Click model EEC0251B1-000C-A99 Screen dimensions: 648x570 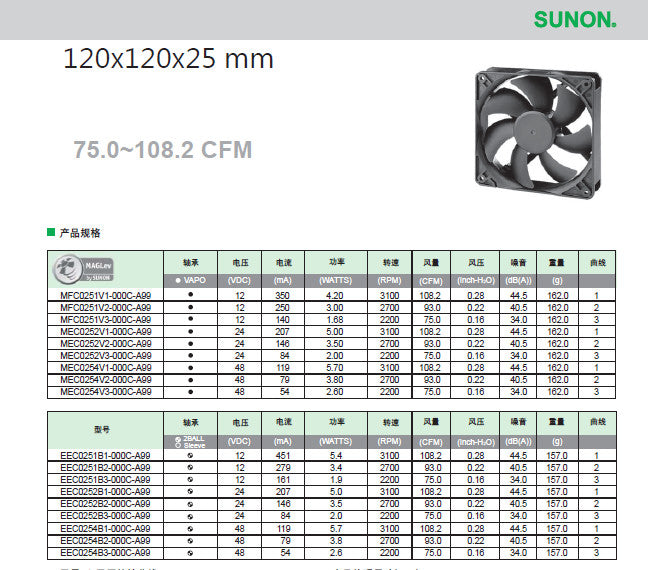(x=105, y=456)
